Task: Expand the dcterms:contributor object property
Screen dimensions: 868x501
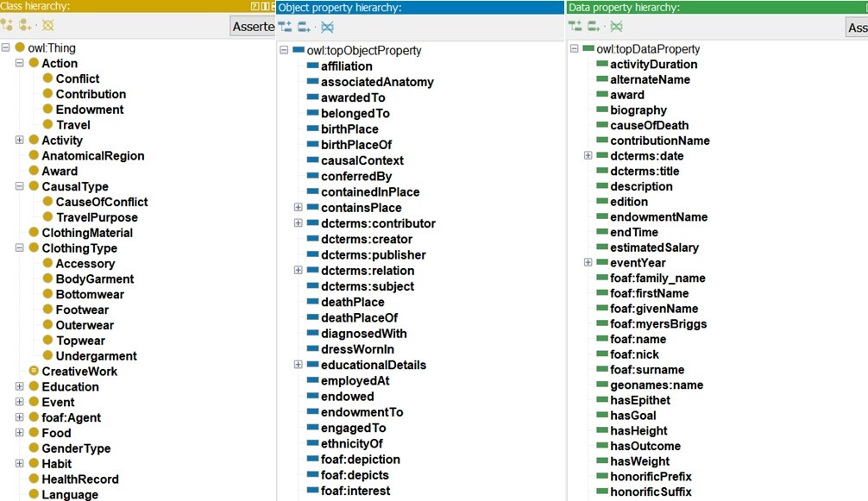Action: pyautogui.click(x=299, y=223)
